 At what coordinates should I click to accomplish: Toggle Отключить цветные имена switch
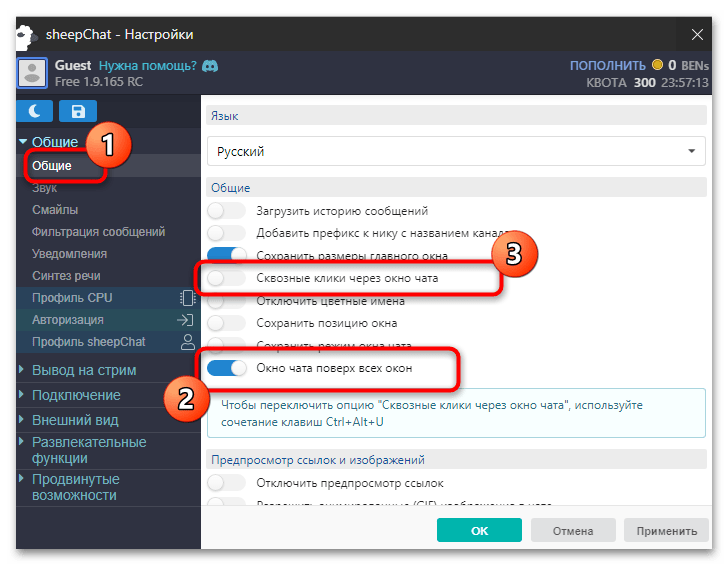[227, 301]
